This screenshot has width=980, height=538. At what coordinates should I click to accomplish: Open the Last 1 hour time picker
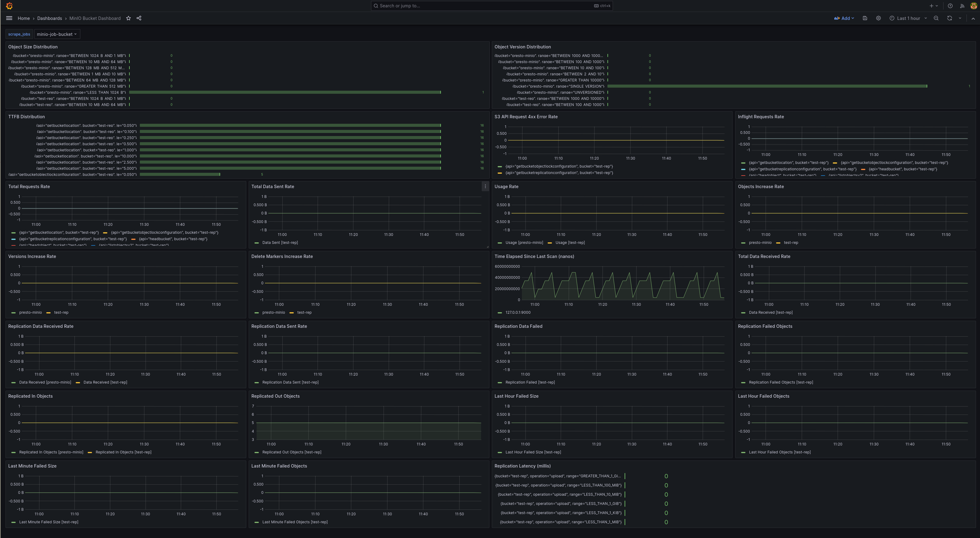[908, 18]
